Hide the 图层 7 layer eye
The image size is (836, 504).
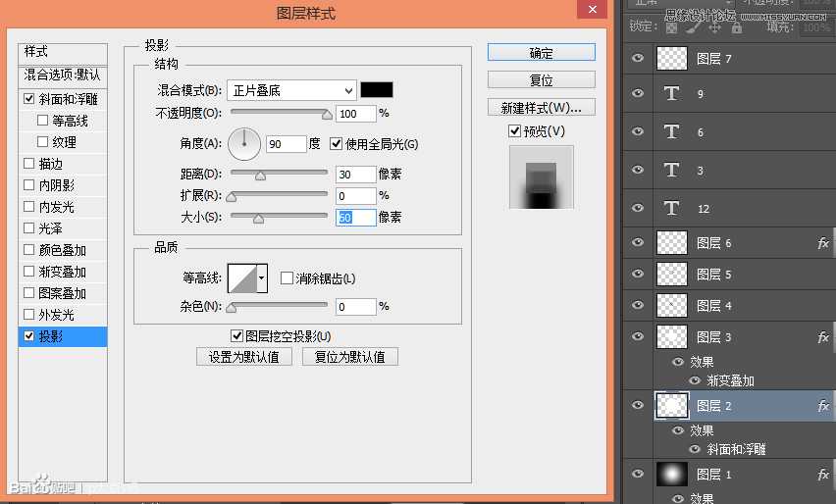point(638,58)
